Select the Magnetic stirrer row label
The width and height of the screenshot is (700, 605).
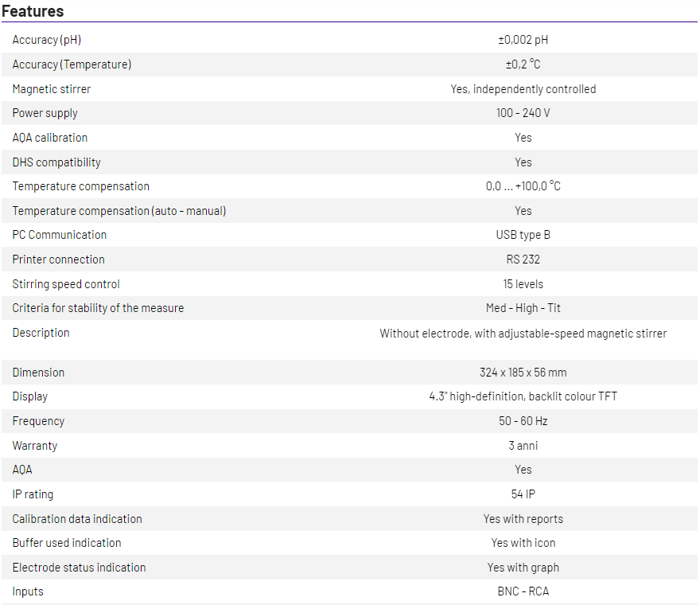[52, 89]
